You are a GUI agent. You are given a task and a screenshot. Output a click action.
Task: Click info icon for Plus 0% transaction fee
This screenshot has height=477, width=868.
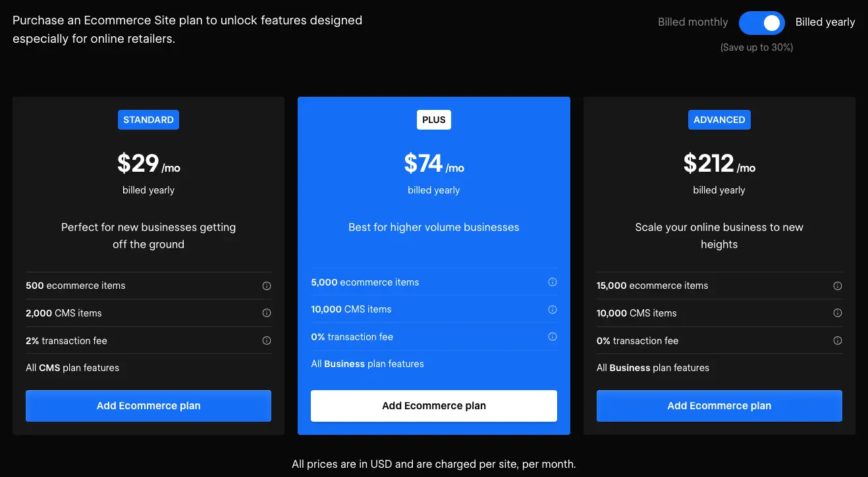point(553,337)
